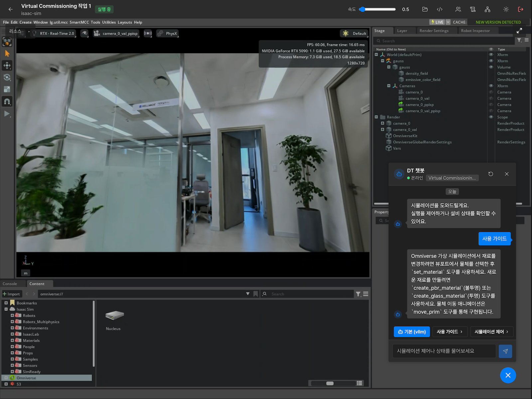
Task: Expand the Robots folder in Content
Action: click(x=12, y=316)
